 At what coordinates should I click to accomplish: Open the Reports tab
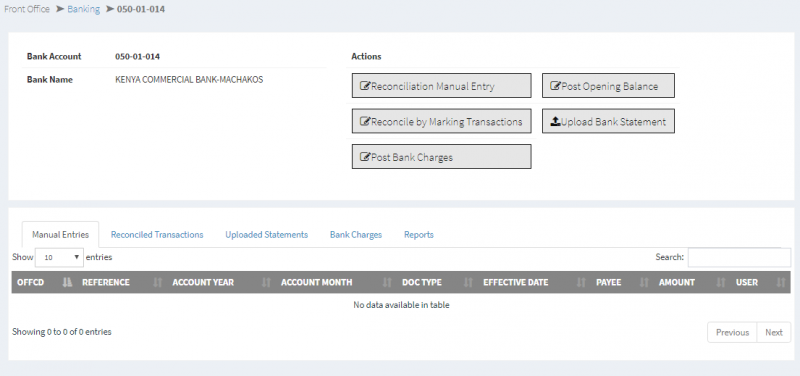click(419, 235)
